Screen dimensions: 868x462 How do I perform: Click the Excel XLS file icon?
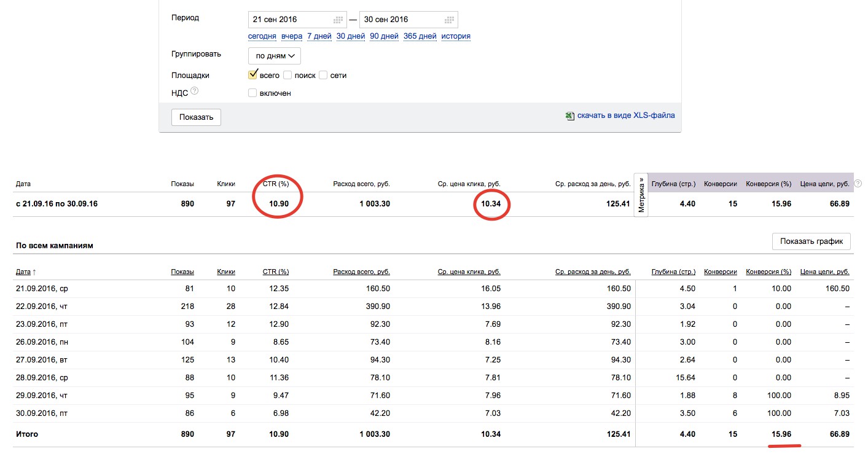pos(570,116)
